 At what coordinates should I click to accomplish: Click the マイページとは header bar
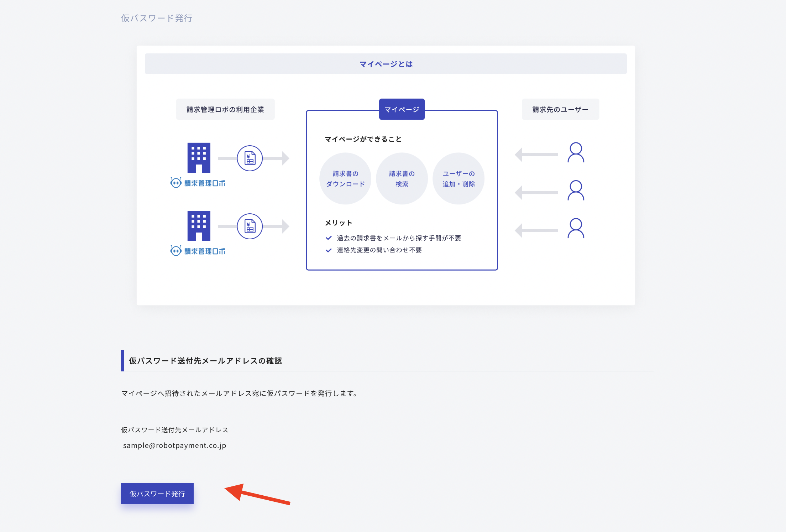386,64
